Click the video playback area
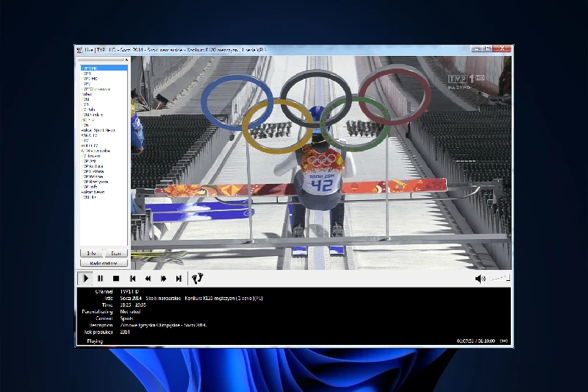Image resolution: width=588 pixels, height=392 pixels. pyautogui.click(x=320, y=163)
